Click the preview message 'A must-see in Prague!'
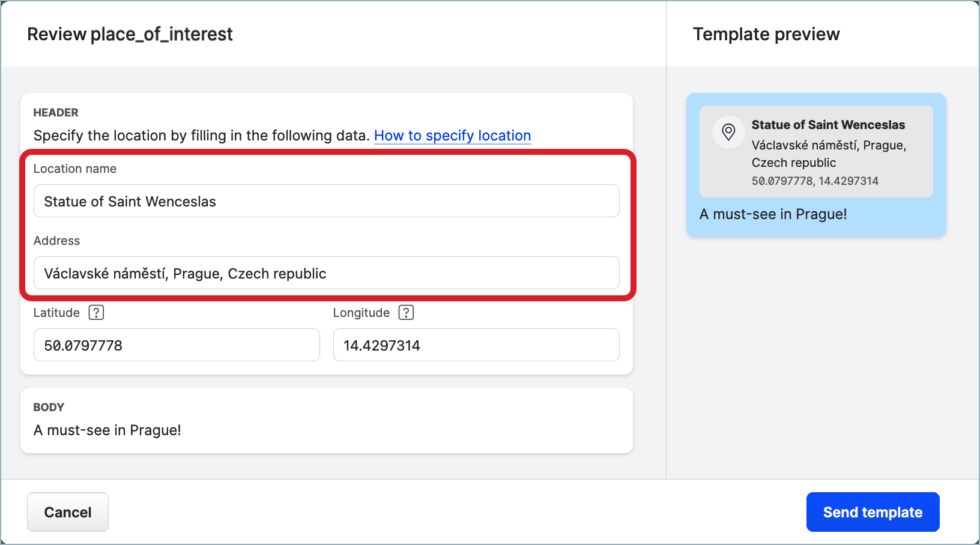 pos(773,214)
